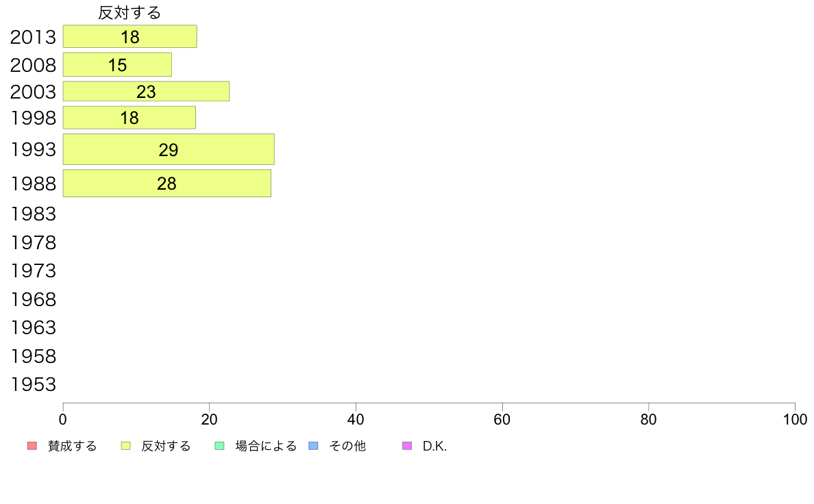Select the 1988 bar showing 28
The image size is (814, 504).
(167, 184)
